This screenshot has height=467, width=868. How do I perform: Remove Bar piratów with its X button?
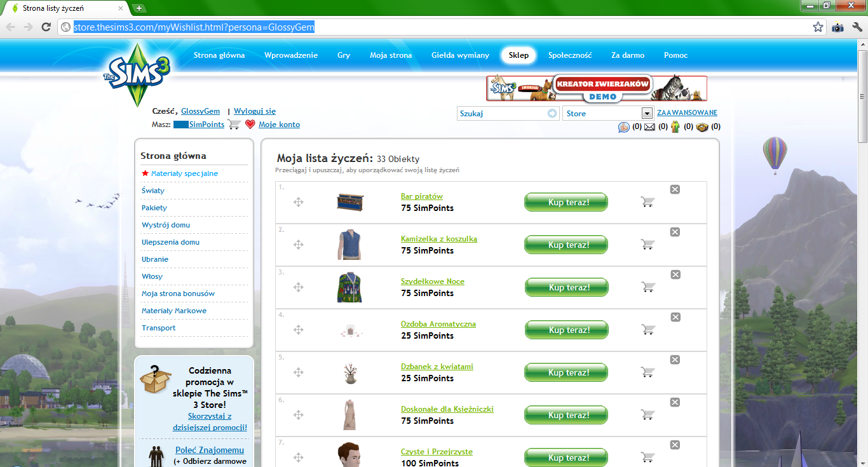click(x=675, y=189)
